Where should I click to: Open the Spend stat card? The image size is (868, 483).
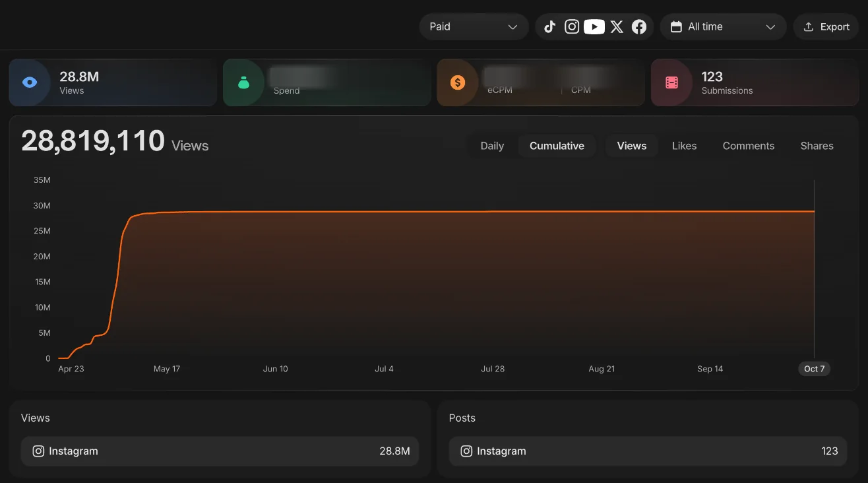327,82
